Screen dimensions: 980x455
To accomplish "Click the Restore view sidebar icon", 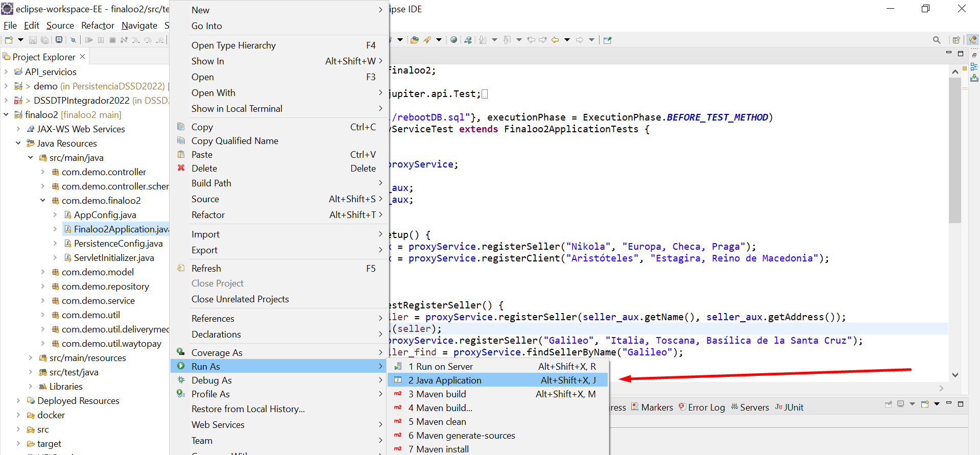I will tap(974, 55).
